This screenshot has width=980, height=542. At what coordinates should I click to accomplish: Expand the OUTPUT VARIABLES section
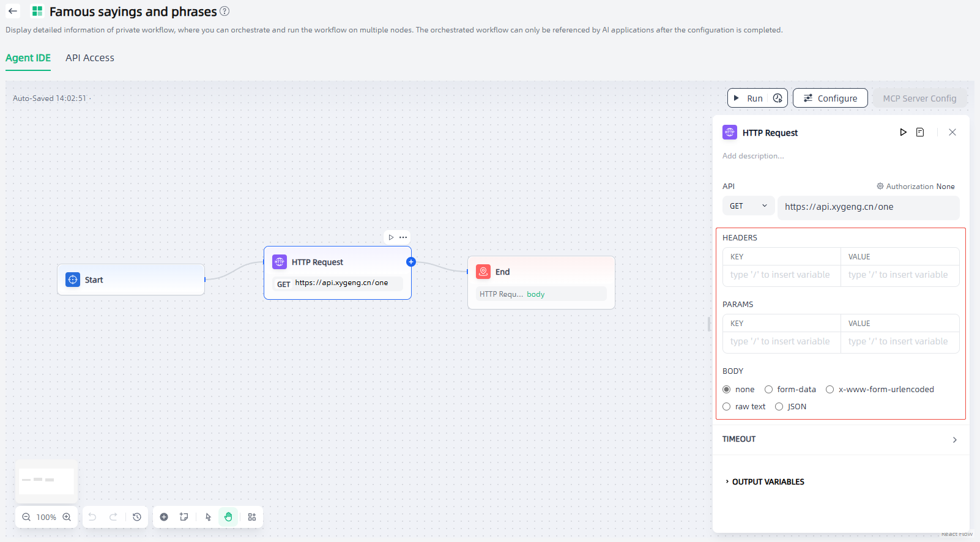coord(768,482)
